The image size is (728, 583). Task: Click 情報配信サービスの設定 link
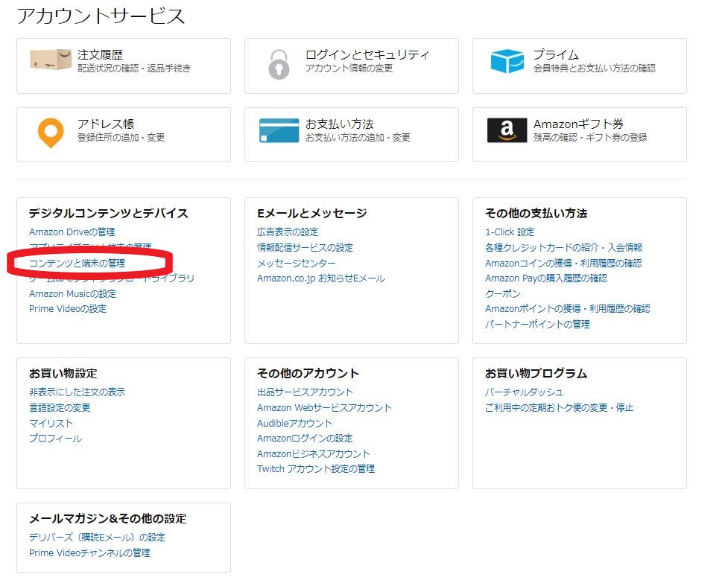pyautogui.click(x=305, y=248)
